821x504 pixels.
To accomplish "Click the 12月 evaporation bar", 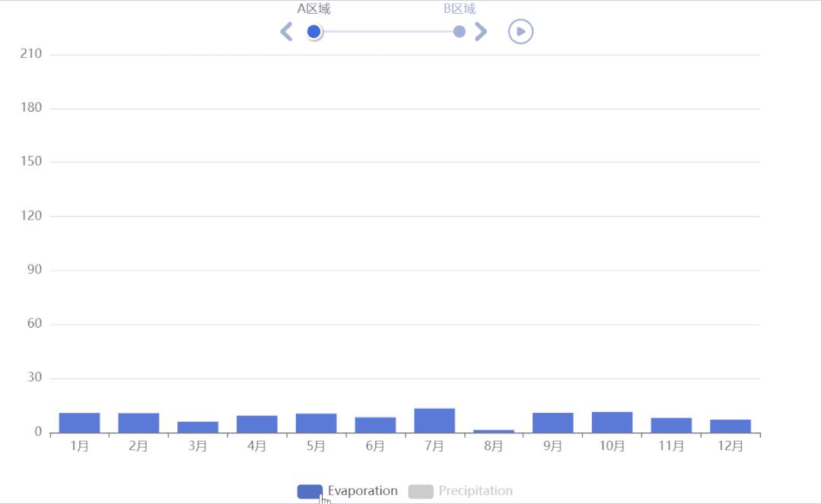I will click(x=730, y=426).
